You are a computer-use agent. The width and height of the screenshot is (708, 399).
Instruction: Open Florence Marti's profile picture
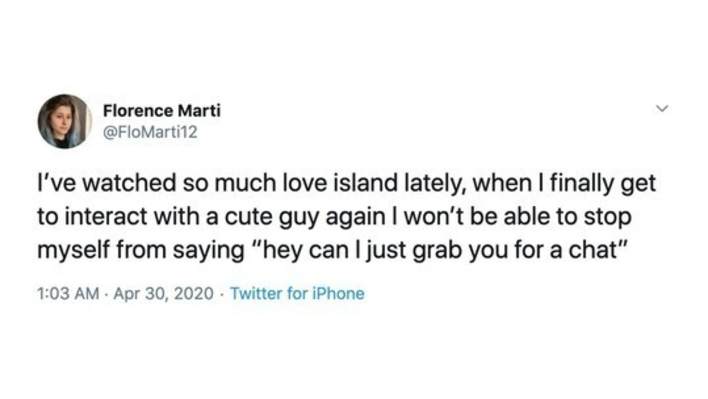65,121
